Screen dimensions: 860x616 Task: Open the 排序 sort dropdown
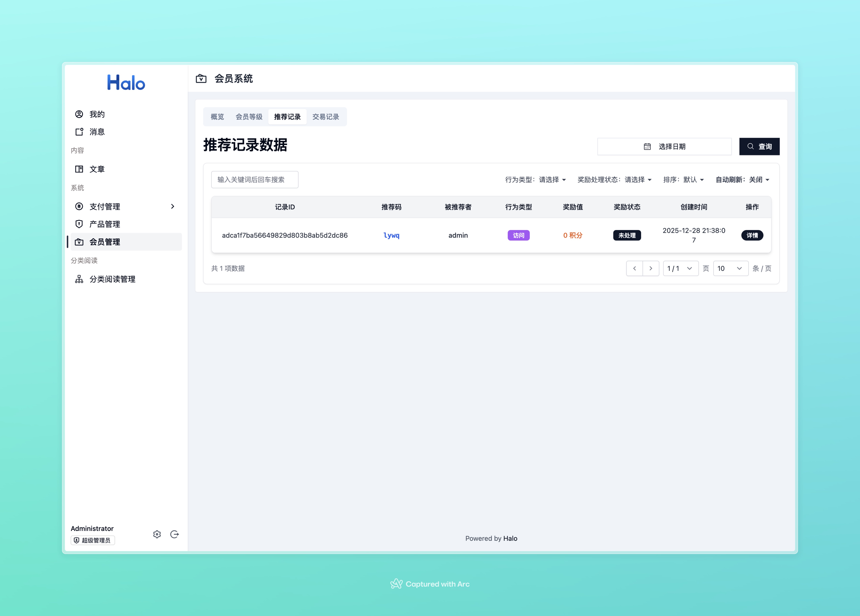pos(683,180)
